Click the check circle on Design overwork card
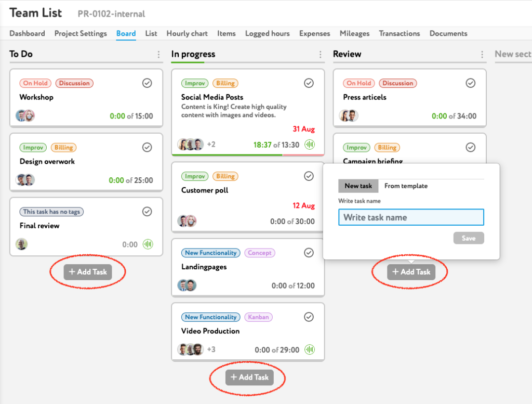This screenshot has width=532, height=404. (x=147, y=147)
